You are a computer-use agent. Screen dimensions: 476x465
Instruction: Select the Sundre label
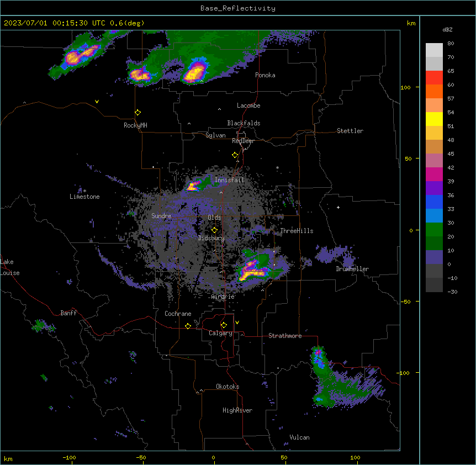(x=161, y=216)
